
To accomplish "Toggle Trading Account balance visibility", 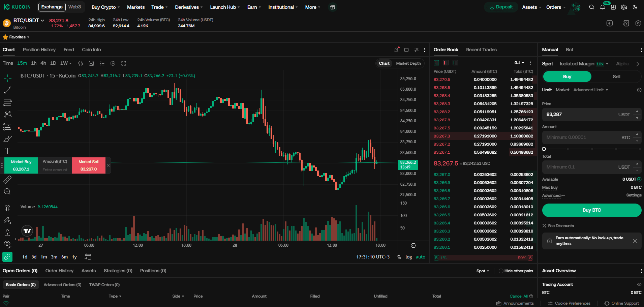I will (639, 284).
